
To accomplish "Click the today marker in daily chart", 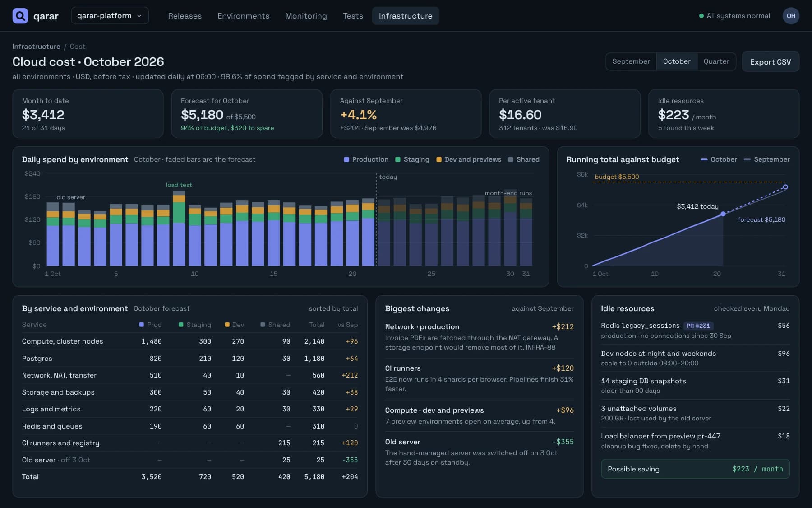I will pyautogui.click(x=388, y=177).
